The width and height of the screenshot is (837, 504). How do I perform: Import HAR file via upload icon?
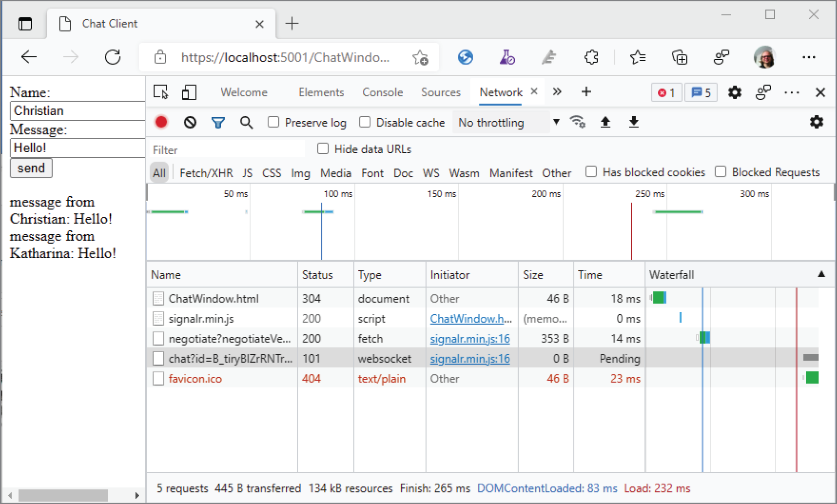tap(606, 122)
